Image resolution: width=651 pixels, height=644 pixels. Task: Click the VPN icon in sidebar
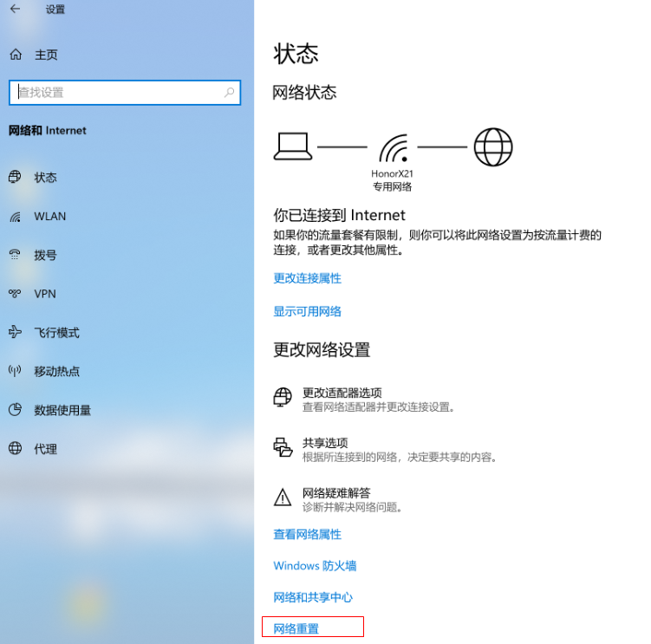coord(15,294)
